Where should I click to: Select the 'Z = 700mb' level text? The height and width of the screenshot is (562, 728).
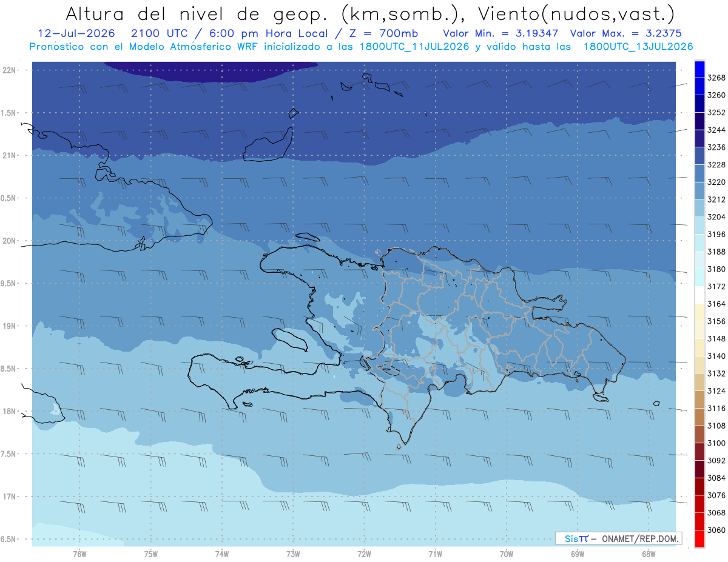pyautogui.click(x=381, y=33)
